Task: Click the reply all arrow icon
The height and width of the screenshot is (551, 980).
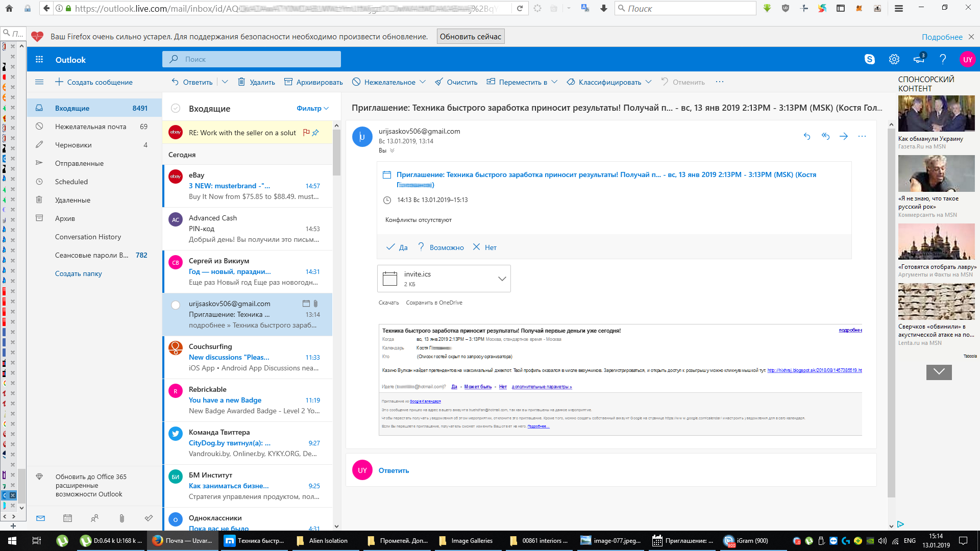Action: [x=825, y=136]
